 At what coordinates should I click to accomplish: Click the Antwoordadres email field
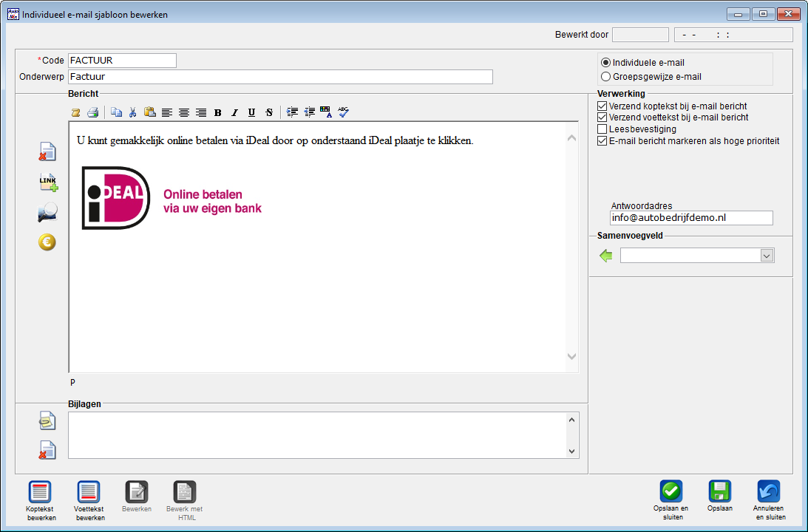pos(691,218)
